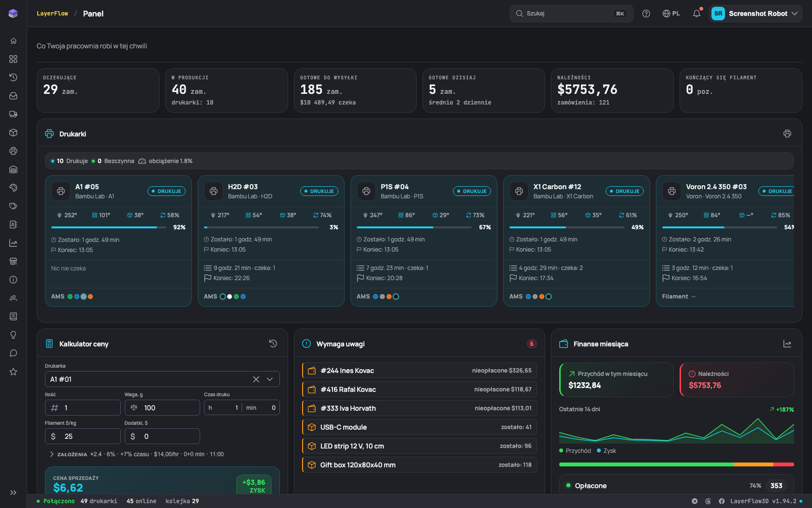
Task: Click the Szukaj search field
Action: coord(571,14)
